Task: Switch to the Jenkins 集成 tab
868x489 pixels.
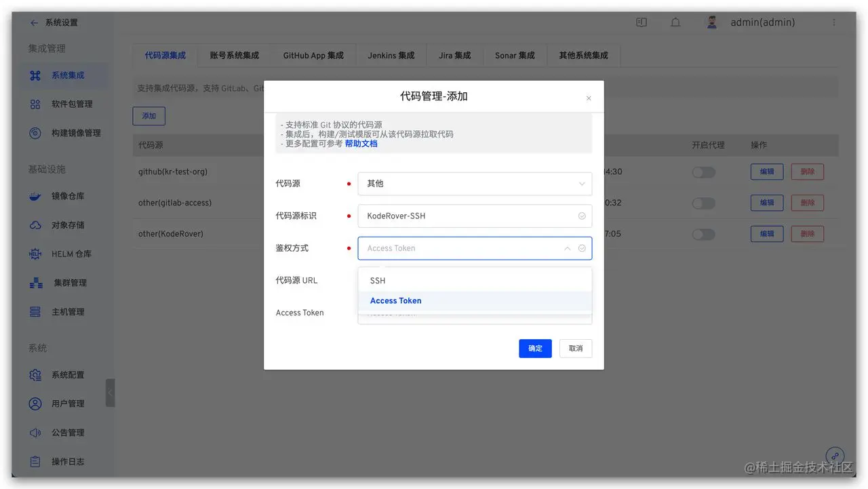Action: (391, 56)
